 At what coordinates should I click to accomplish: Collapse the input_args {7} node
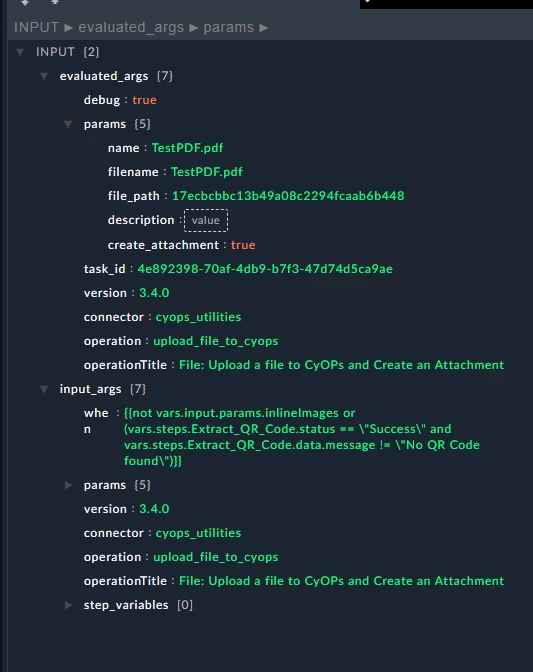pos(44,389)
